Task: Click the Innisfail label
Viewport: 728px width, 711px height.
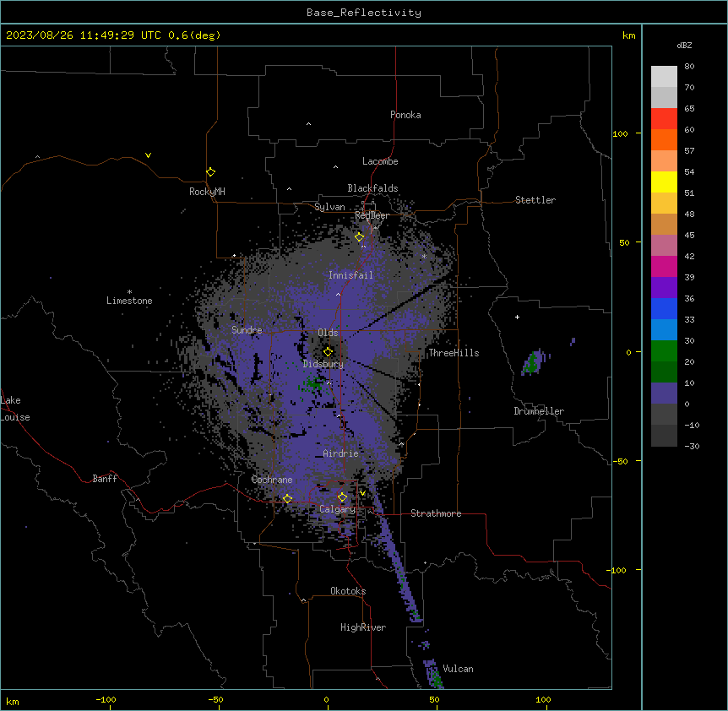Action: click(x=350, y=275)
